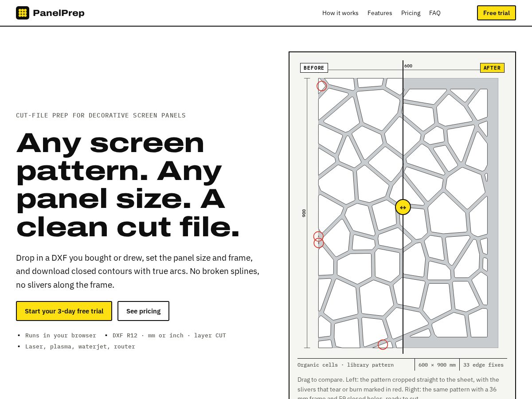Click the 'Drop in a DXF' intro paragraph
Screen dimensions: 532x399
(x=137, y=271)
